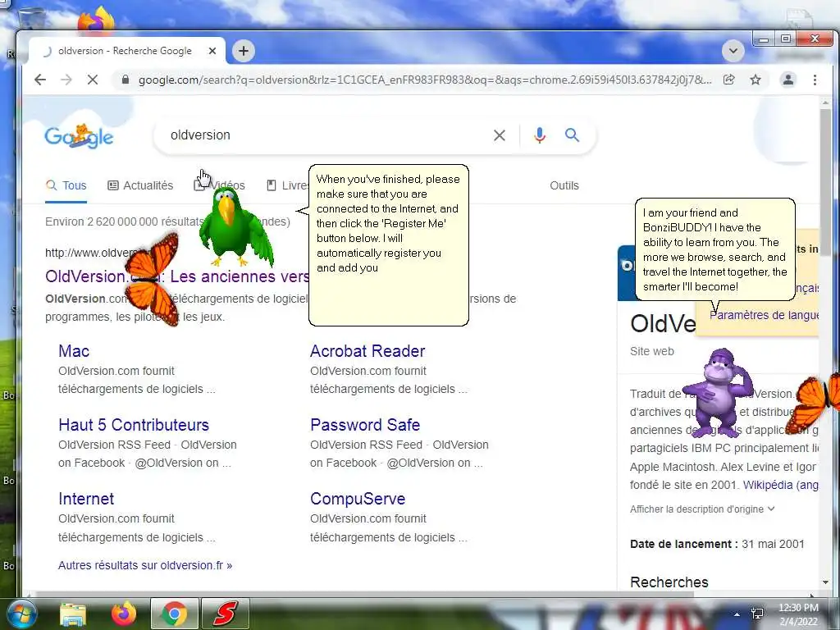Open the Acrobat Reader sitelink
840x630 pixels.
tap(367, 351)
